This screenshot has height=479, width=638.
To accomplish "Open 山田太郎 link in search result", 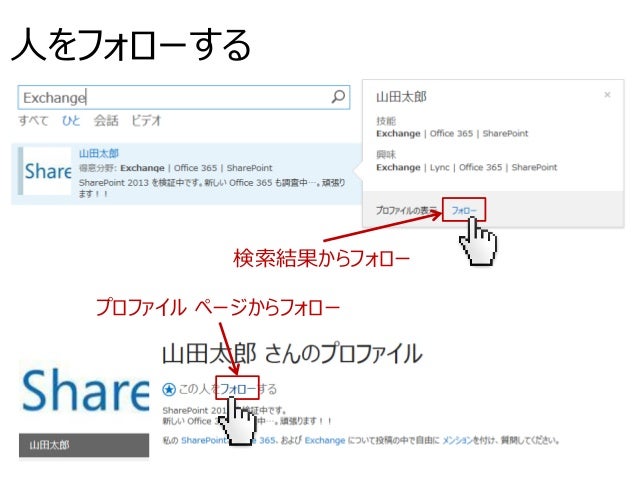I will coord(98,153).
